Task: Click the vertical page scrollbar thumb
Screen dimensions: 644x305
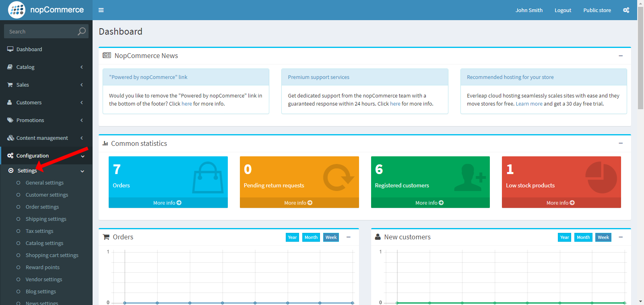Action: (640, 58)
